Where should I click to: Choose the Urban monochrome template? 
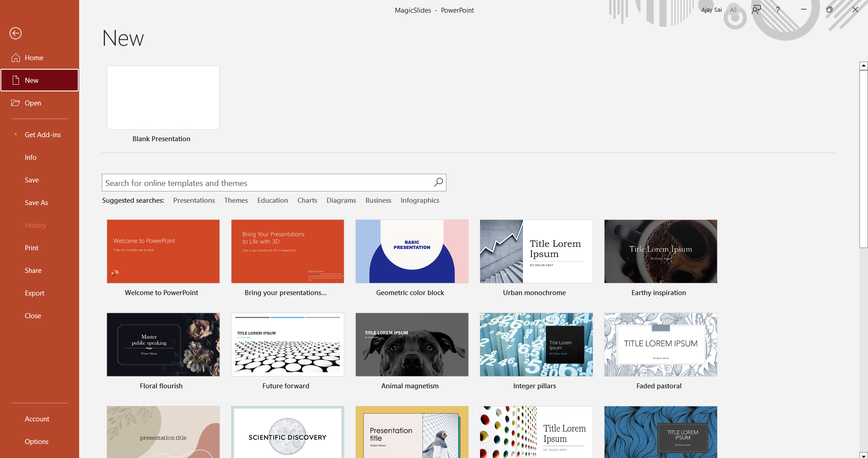click(536, 252)
